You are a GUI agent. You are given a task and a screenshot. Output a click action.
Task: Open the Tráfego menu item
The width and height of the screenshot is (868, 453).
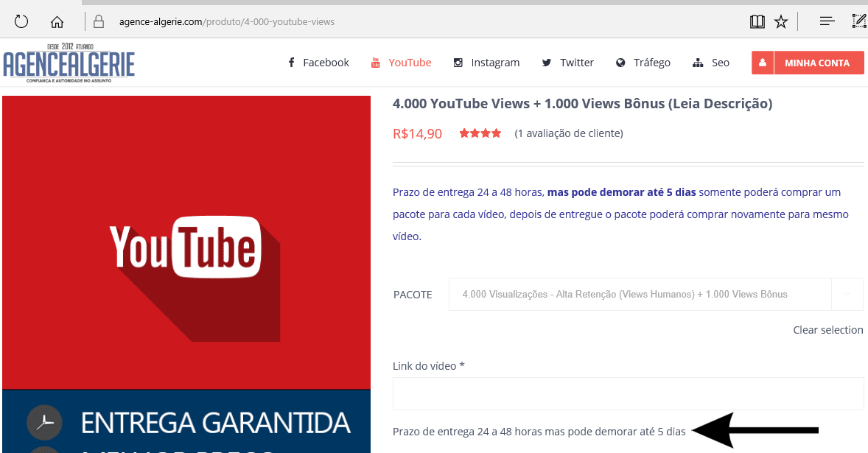click(x=643, y=63)
